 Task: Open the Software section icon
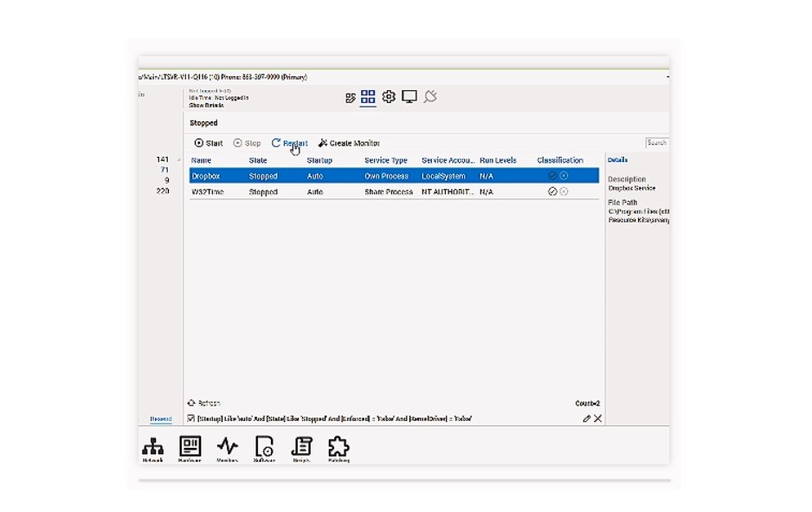[x=264, y=447]
